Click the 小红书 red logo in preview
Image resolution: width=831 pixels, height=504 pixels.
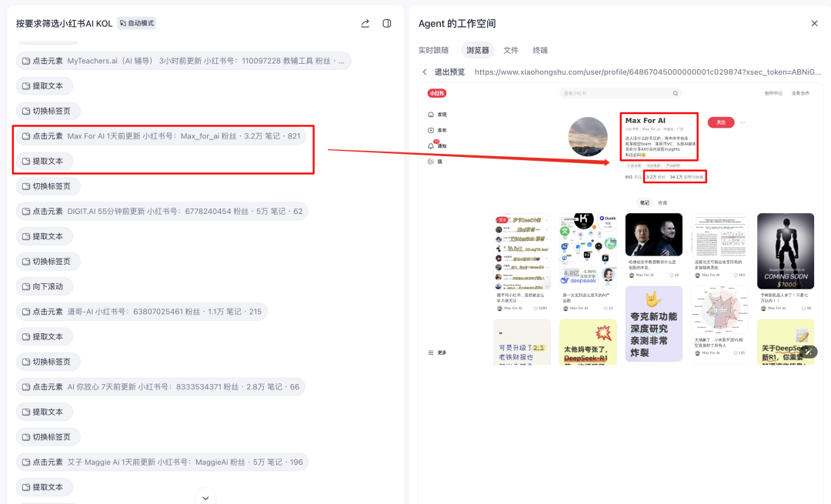437,93
